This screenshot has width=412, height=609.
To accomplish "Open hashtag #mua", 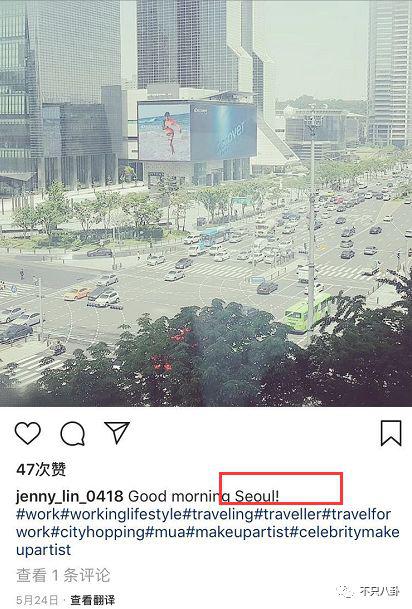I will 165,532.
